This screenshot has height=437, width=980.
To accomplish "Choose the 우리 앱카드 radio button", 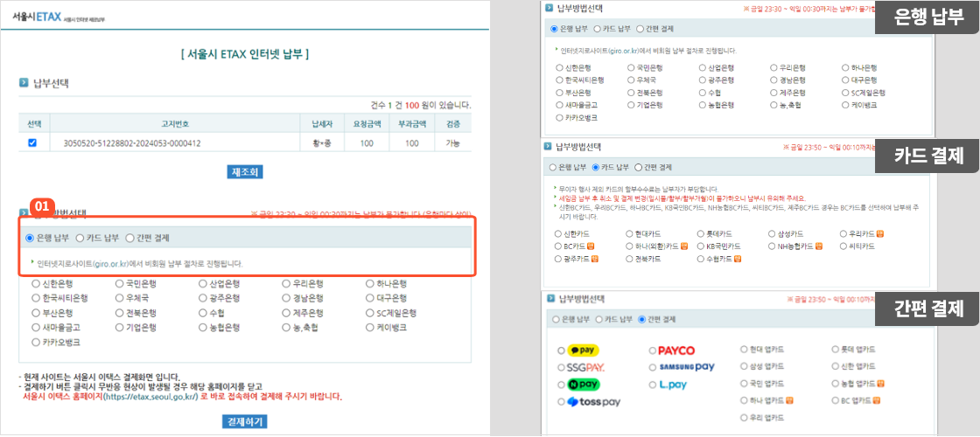I will (744, 418).
